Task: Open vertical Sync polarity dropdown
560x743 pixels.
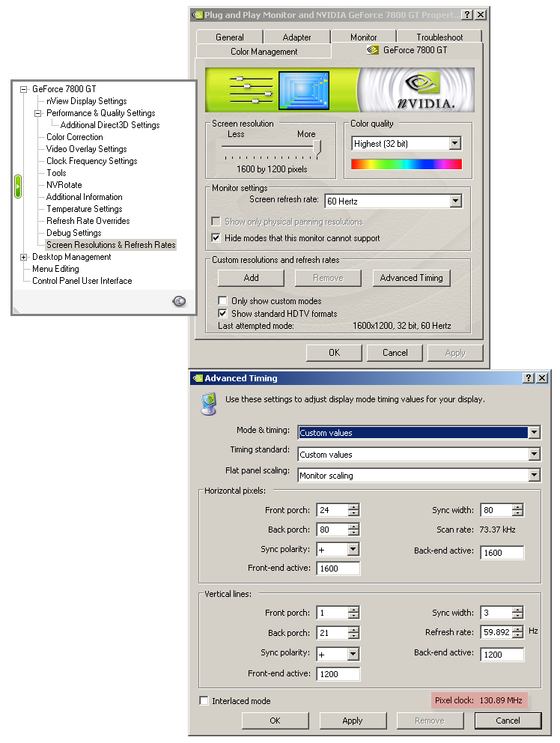Action: coord(353,654)
